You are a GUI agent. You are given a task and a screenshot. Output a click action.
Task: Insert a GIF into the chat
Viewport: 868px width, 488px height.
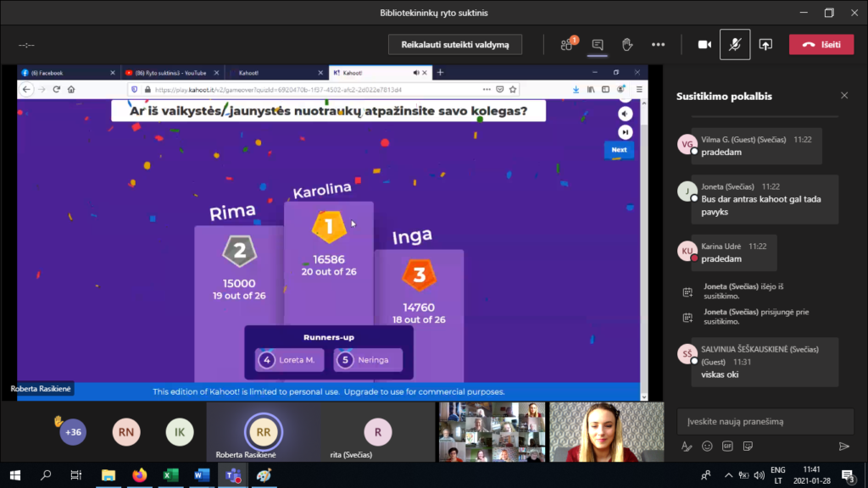727,446
